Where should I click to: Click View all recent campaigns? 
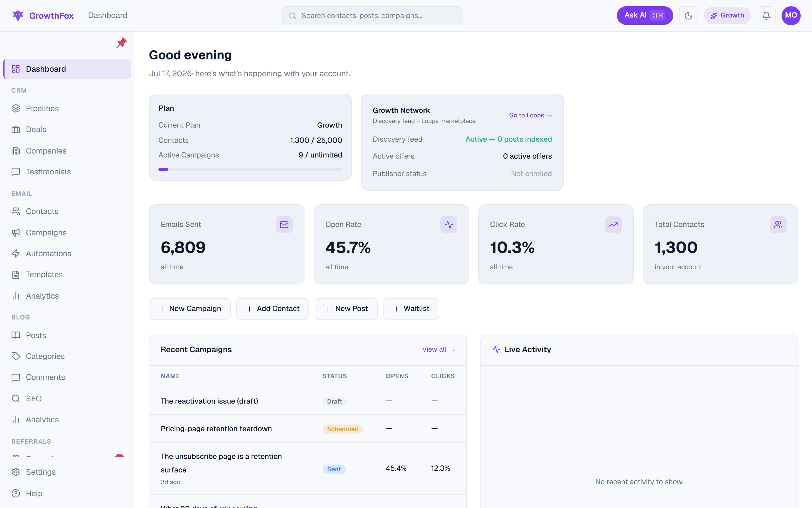pos(438,349)
